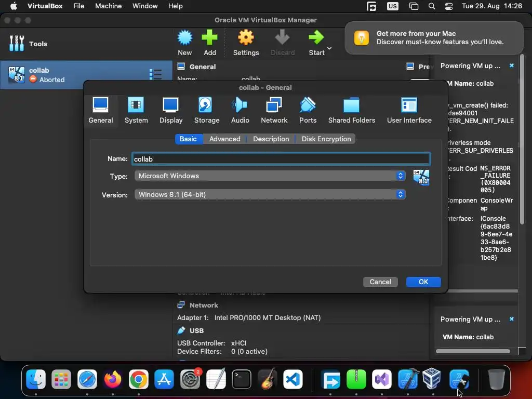Dismiss first Powering VM up notification
Image resolution: width=532 pixels, height=399 pixels.
point(511,65)
